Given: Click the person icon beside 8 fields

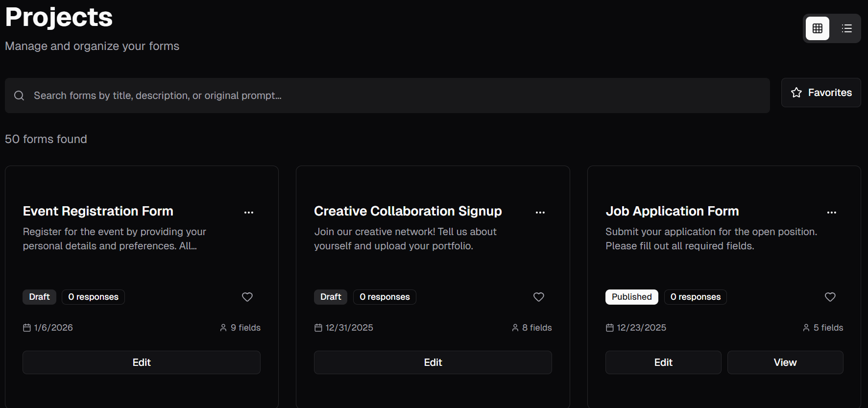Looking at the screenshot, I should (x=515, y=328).
